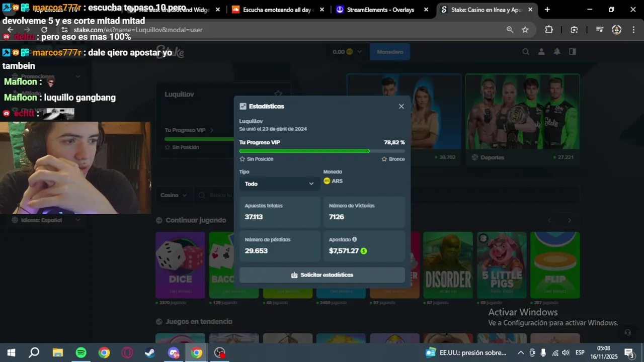This screenshot has width=644, height=362.
Task: Open Opera GX from the taskbar
Action: click(127, 352)
